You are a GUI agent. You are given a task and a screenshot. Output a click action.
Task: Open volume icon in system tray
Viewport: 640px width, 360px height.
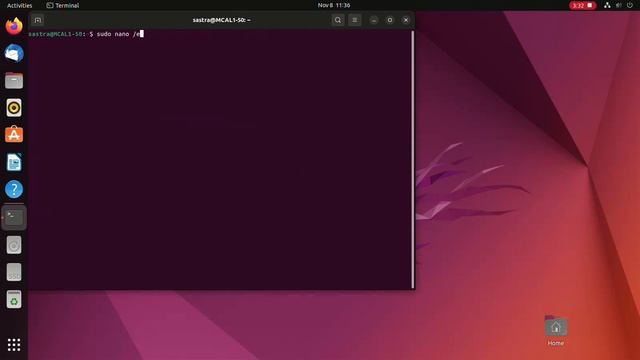click(x=619, y=5)
